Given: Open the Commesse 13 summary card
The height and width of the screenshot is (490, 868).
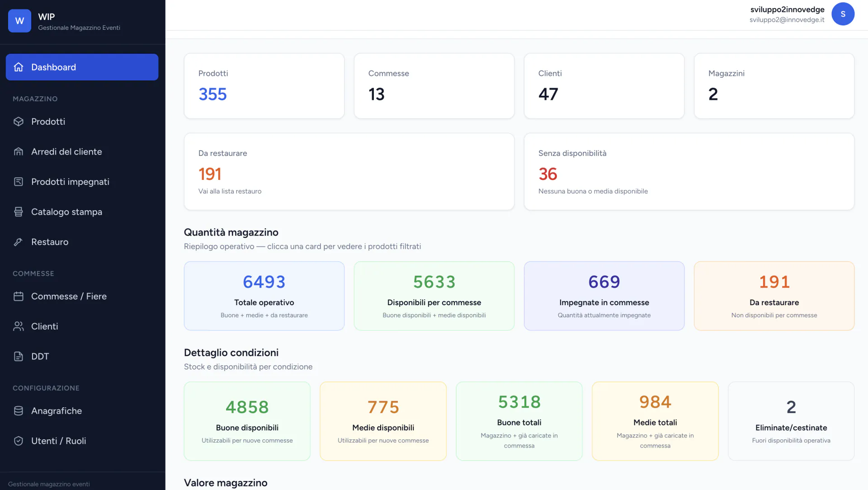Looking at the screenshot, I should [x=434, y=86].
